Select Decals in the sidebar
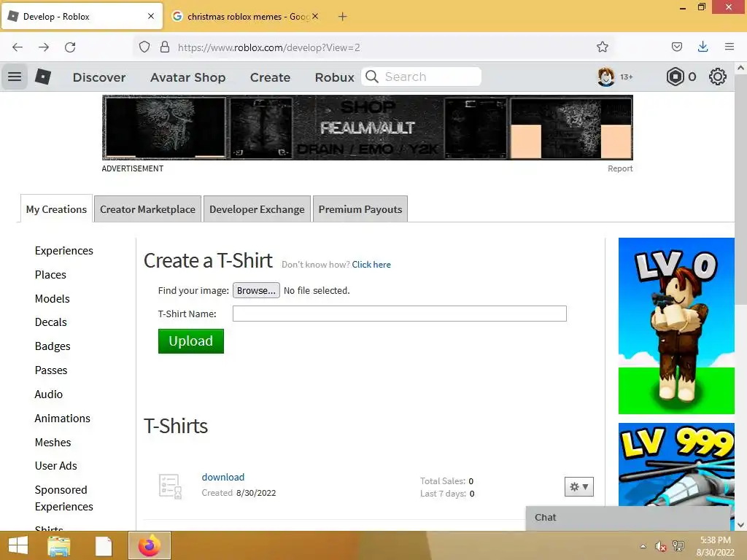747x560 pixels. 51,322
